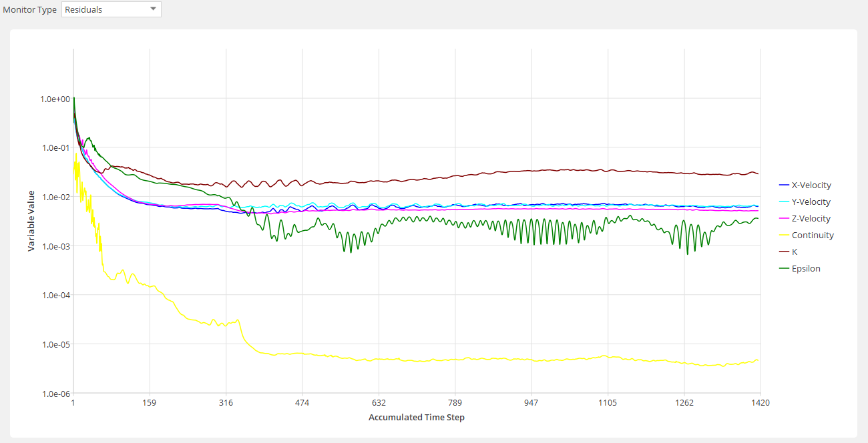Click the '947' x-axis tick label
Image resolution: width=868 pixels, height=443 pixels.
coord(531,403)
